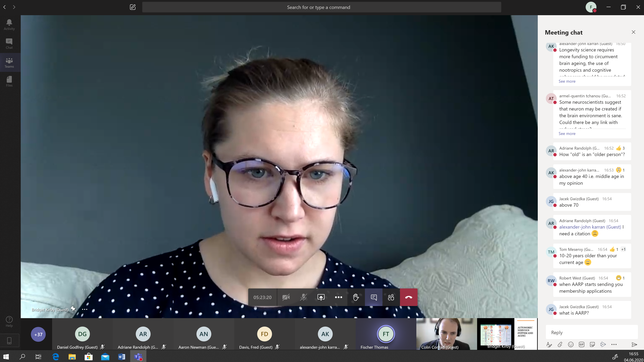Click the alexander-john karran mention link
Image resolution: width=644 pixels, height=362 pixels.
(590, 227)
